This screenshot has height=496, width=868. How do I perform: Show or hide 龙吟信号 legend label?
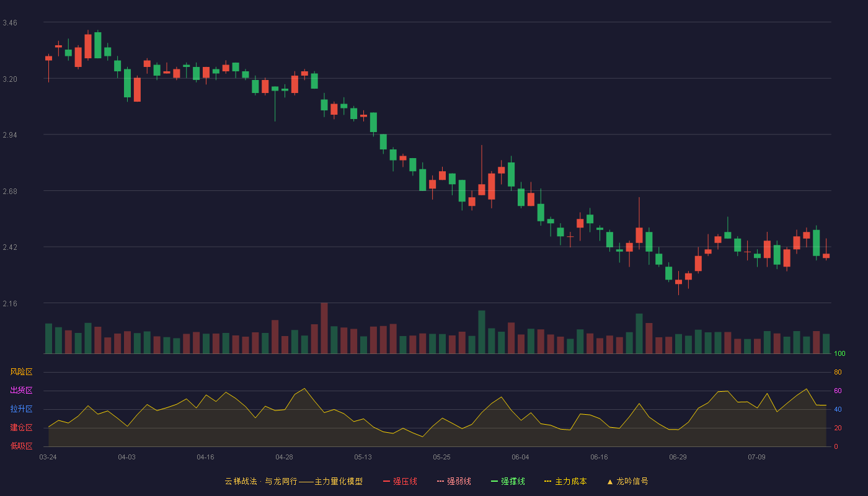[632, 481]
